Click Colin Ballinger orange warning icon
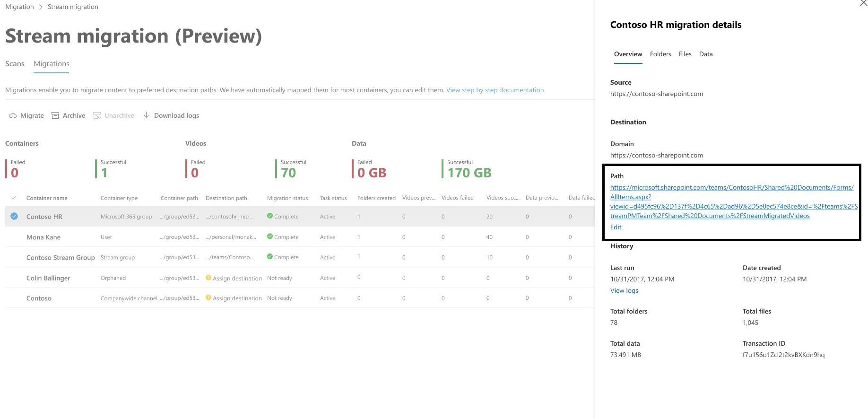868x419 pixels. (x=208, y=278)
